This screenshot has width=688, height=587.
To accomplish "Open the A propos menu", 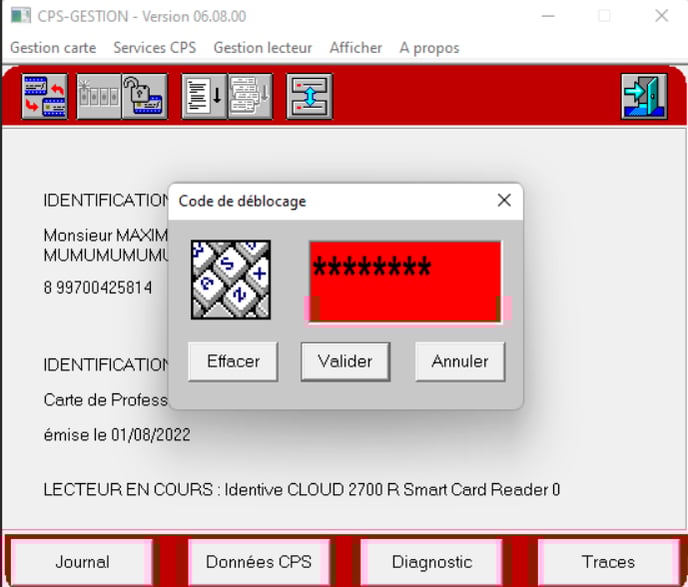I will pos(429,47).
